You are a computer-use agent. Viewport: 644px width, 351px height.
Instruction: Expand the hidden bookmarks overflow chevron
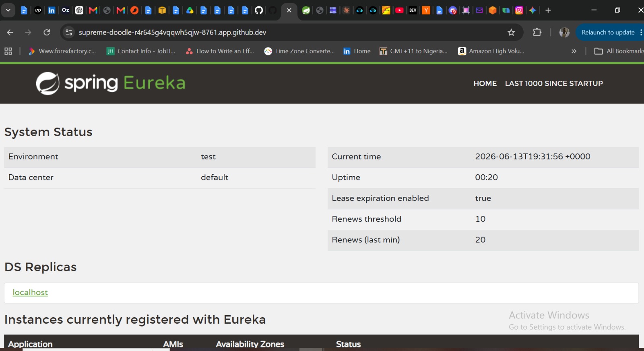[574, 51]
